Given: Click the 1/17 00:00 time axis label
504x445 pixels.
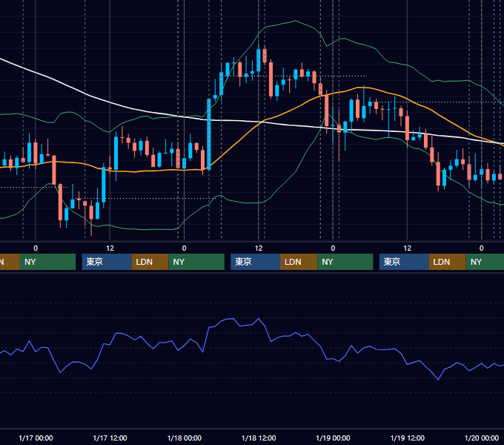Looking at the screenshot, I should click(x=36, y=438).
